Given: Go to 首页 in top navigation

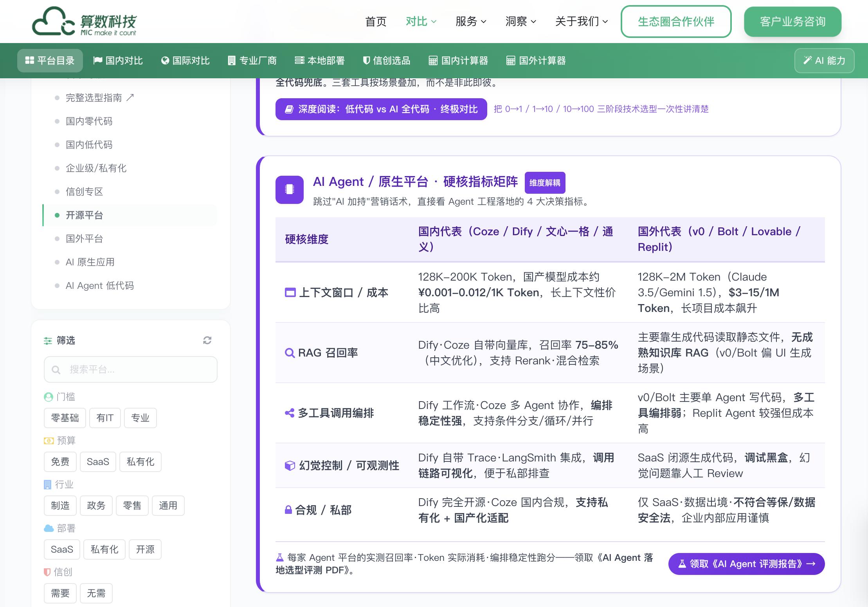Looking at the screenshot, I should pos(376,22).
